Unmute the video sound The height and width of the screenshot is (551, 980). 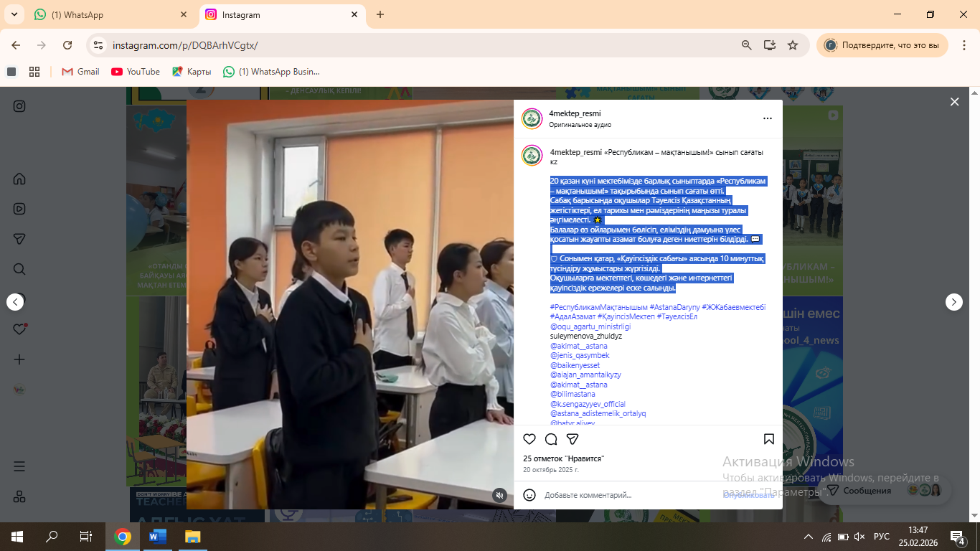(500, 495)
